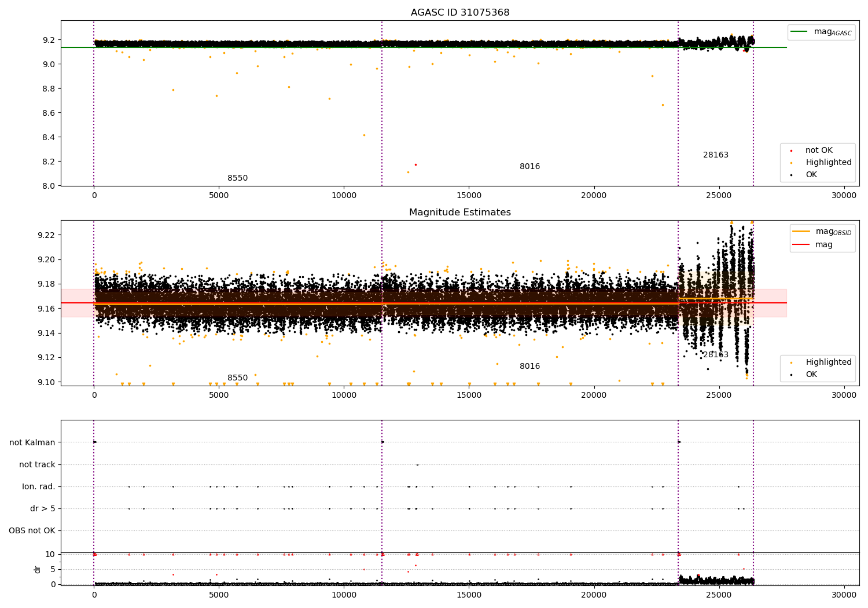The image size is (868, 608).
Task: Click the 8.4 y-axis tick label
Action: (x=49, y=137)
